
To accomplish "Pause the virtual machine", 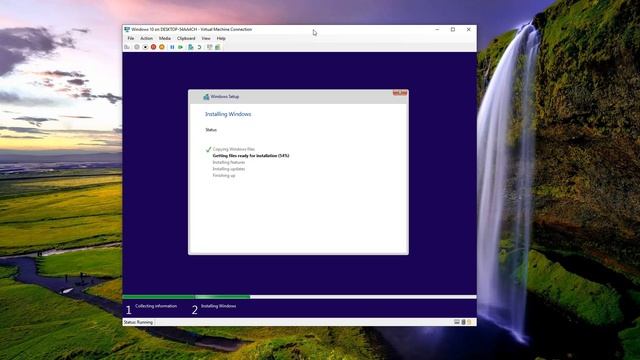I will pos(172,47).
